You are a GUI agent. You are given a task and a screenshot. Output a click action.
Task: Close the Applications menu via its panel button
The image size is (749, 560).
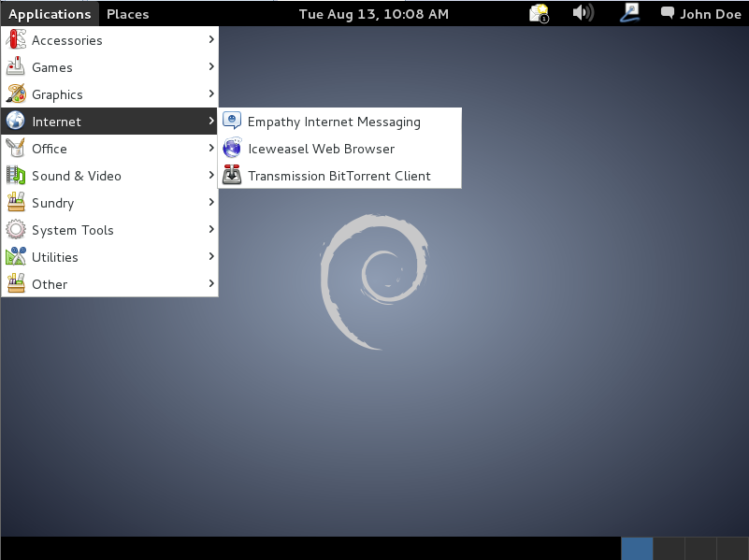[50, 14]
